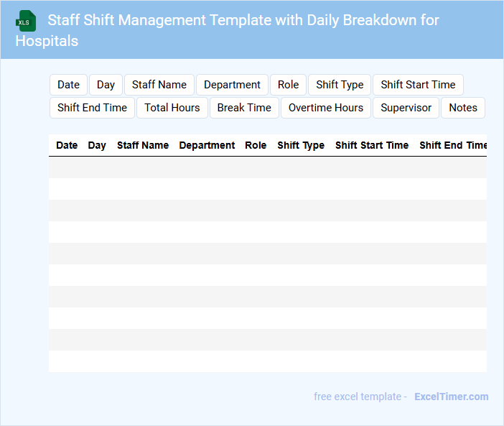Image resolution: width=504 pixels, height=426 pixels.
Task: Click the Day tag button
Action: tap(106, 85)
